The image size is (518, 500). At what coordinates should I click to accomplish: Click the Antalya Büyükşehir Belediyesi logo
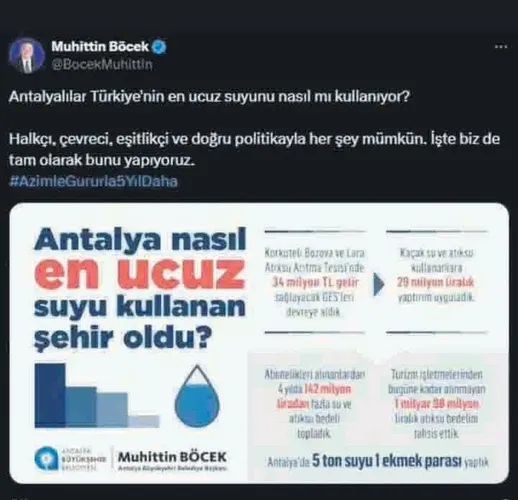(70, 458)
